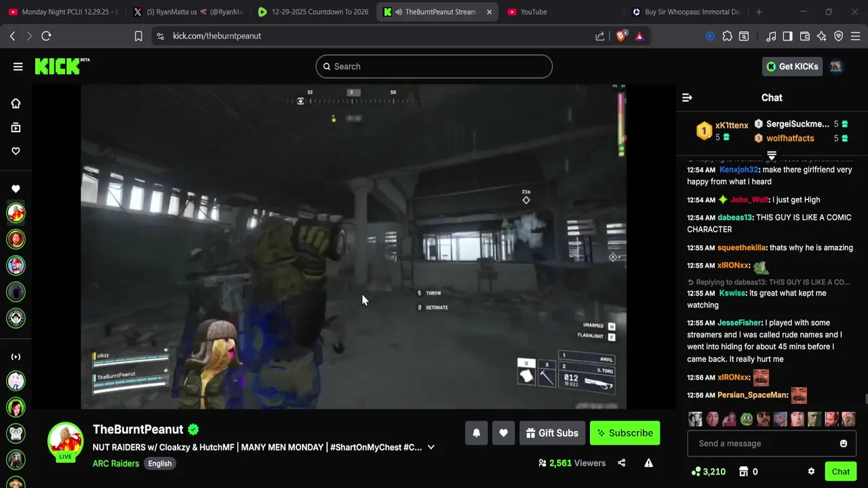The height and width of the screenshot is (488, 868).
Task: Click username Persian_SpaceMan in chat
Action: coord(753,395)
